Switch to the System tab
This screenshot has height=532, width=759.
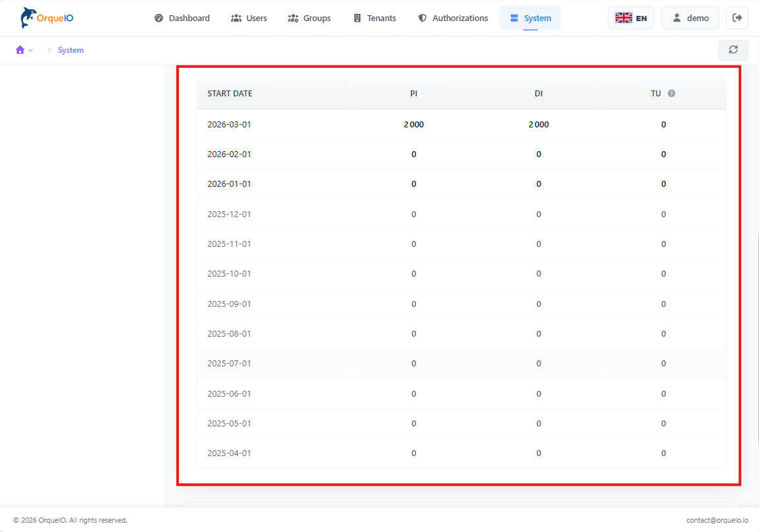coord(530,18)
